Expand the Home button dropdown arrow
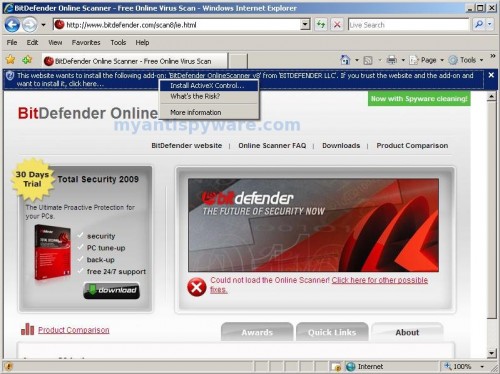 tap(357, 60)
